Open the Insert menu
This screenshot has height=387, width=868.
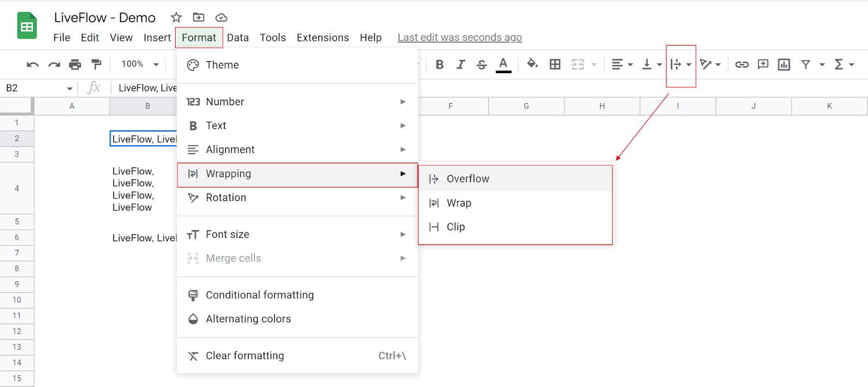(157, 37)
